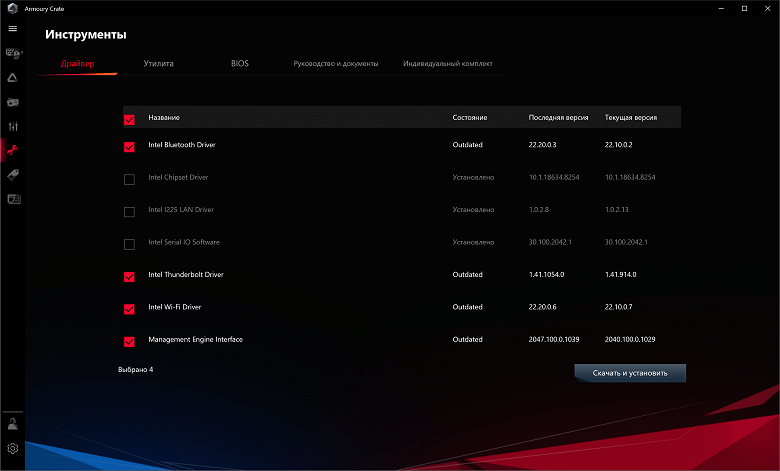
Task: Click the Intel Thunderbolt Driver name
Action: [x=186, y=275]
